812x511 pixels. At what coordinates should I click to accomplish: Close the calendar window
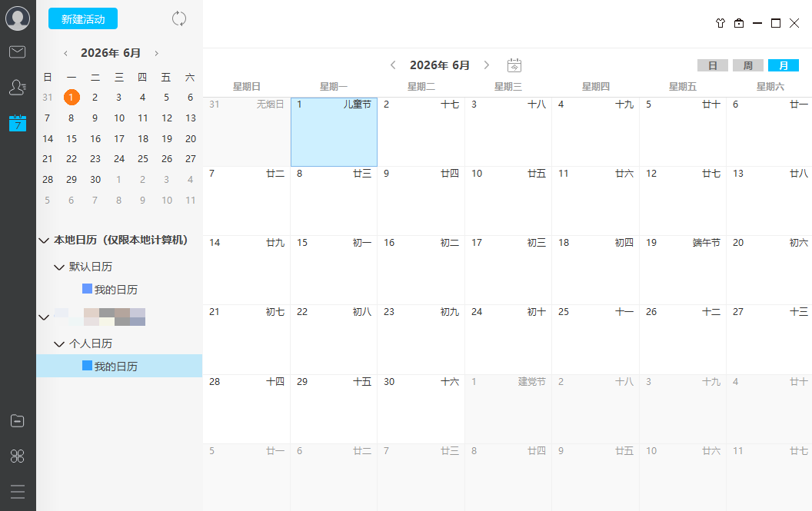794,23
